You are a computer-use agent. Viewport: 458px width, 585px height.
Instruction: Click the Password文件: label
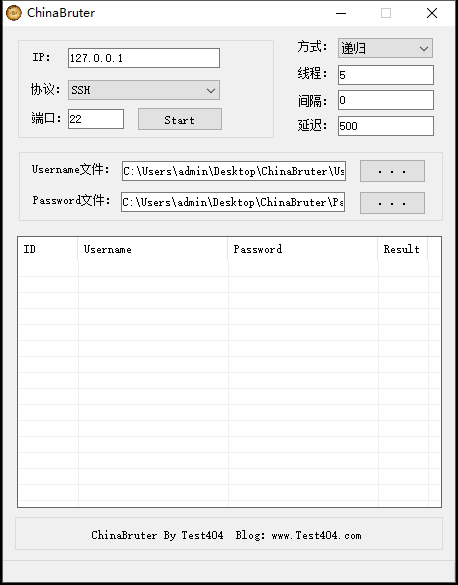point(71,200)
